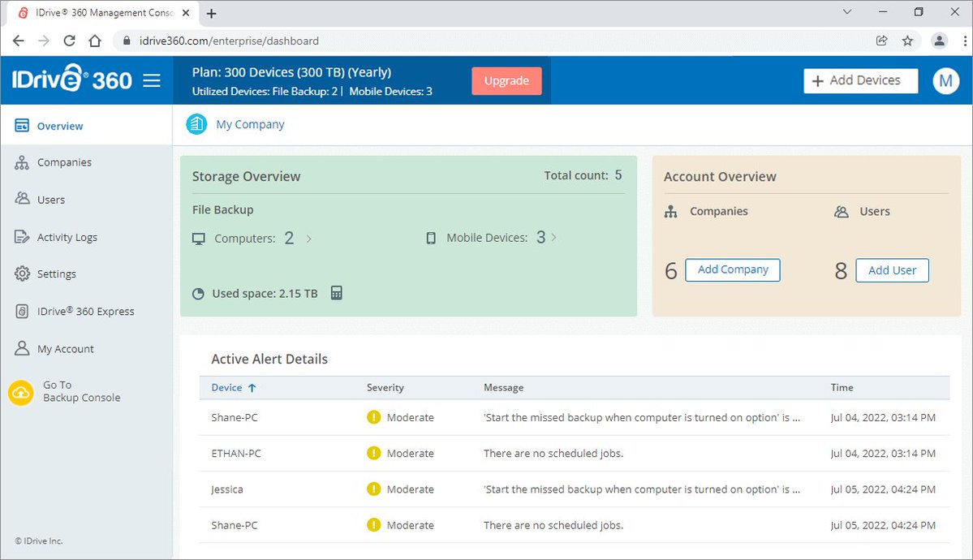Screen dimensions: 973x560
Task: Open the browser profile icon
Action: (940, 41)
